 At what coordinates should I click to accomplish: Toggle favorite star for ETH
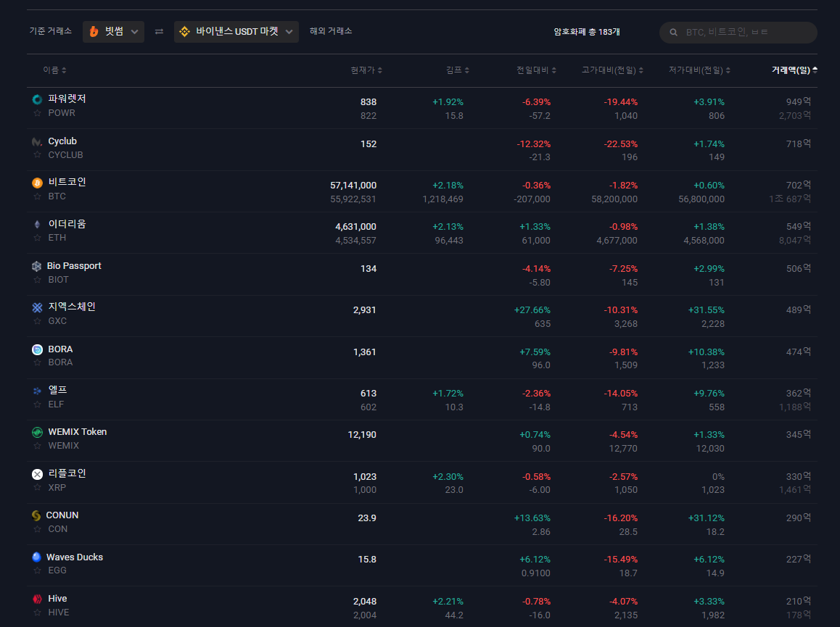[37, 238]
